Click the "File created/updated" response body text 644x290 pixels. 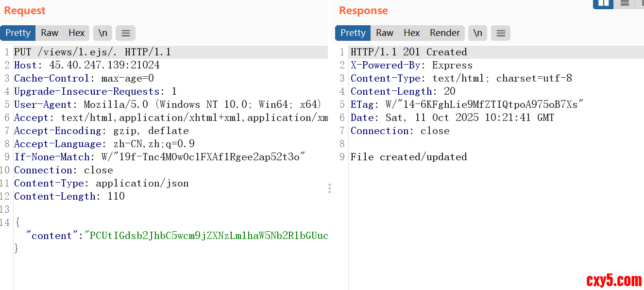coord(408,157)
